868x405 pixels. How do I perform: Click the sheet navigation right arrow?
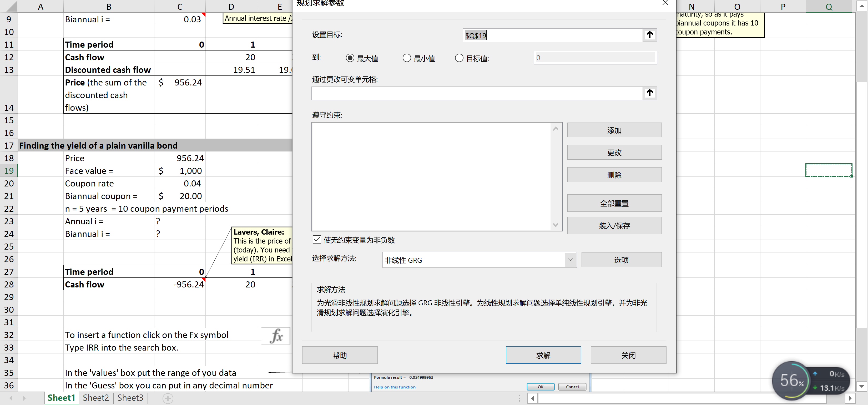(24, 398)
